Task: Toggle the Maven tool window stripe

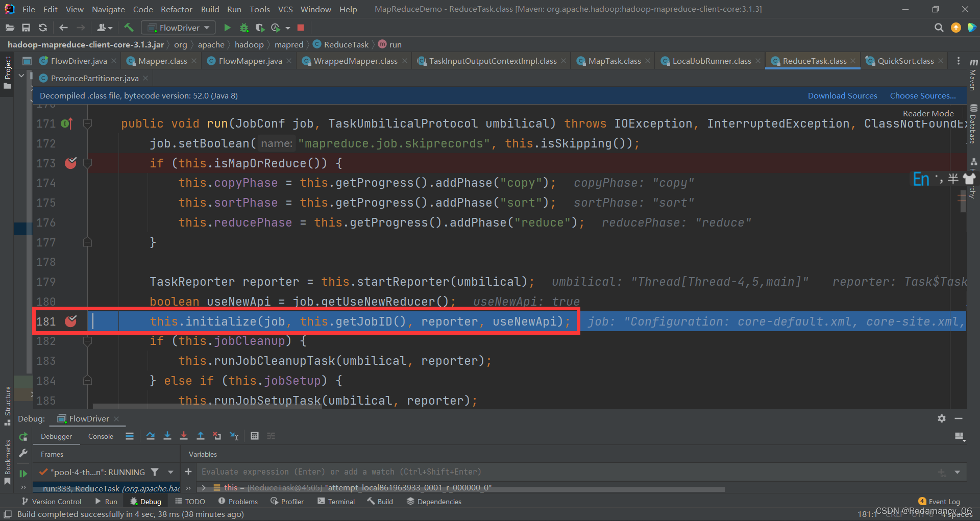Action: click(x=973, y=75)
